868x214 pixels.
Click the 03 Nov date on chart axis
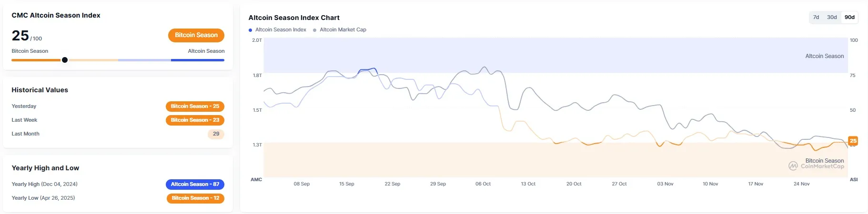pyautogui.click(x=665, y=184)
